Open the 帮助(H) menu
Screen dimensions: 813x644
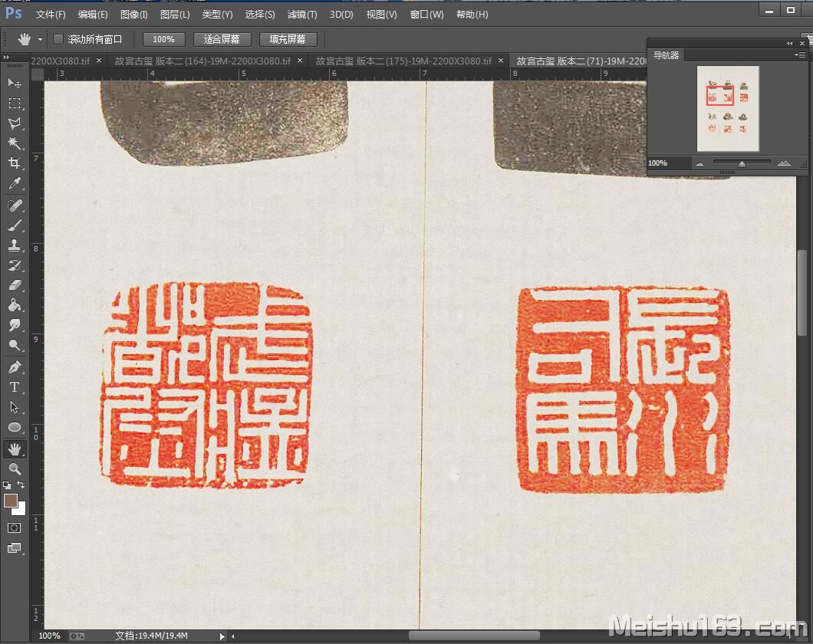click(x=472, y=15)
